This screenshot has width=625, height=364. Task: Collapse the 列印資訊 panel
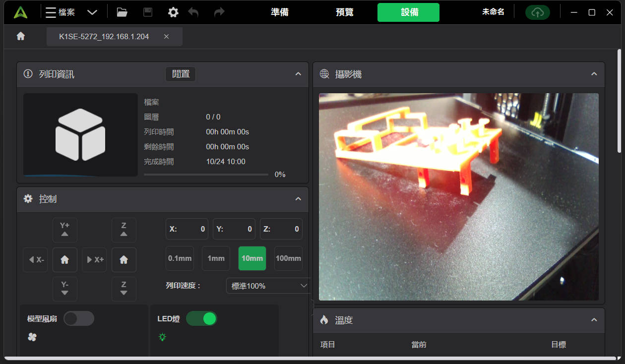[x=298, y=74]
